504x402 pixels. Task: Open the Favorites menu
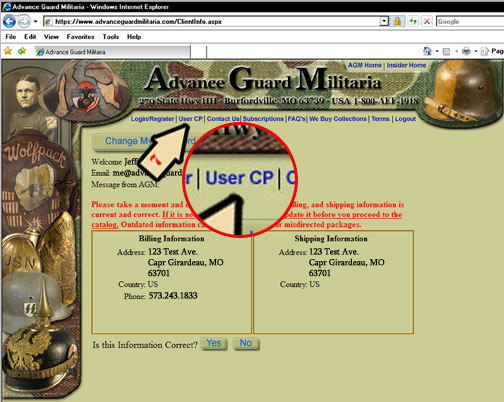click(x=80, y=37)
